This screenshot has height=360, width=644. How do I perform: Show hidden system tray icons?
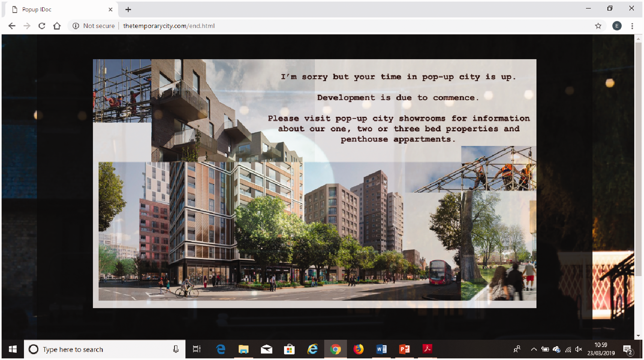[x=534, y=349]
